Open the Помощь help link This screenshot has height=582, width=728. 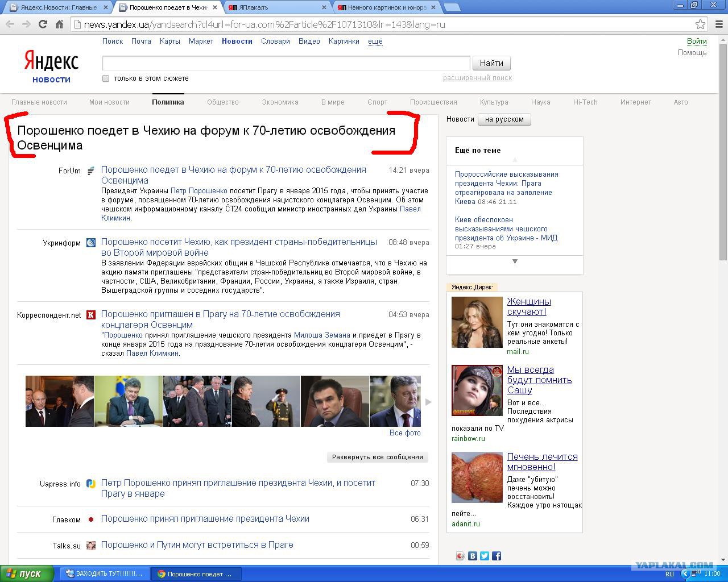pyautogui.click(x=692, y=53)
